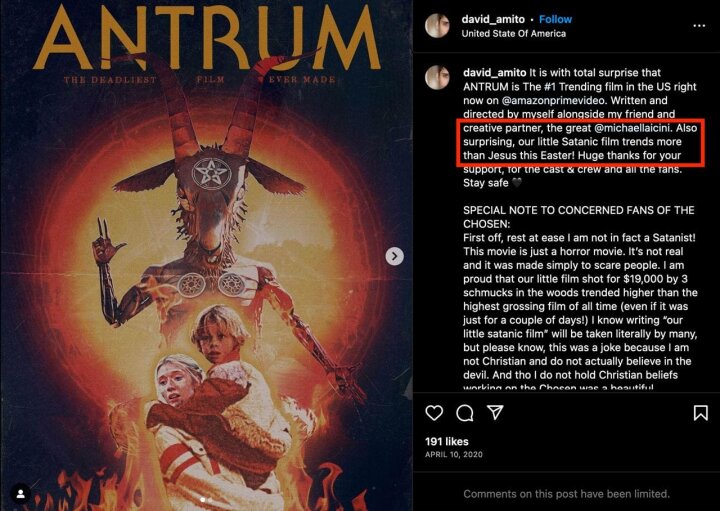The width and height of the screenshot is (720, 511).
Task: Save post with bookmark icon
Action: (700, 413)
